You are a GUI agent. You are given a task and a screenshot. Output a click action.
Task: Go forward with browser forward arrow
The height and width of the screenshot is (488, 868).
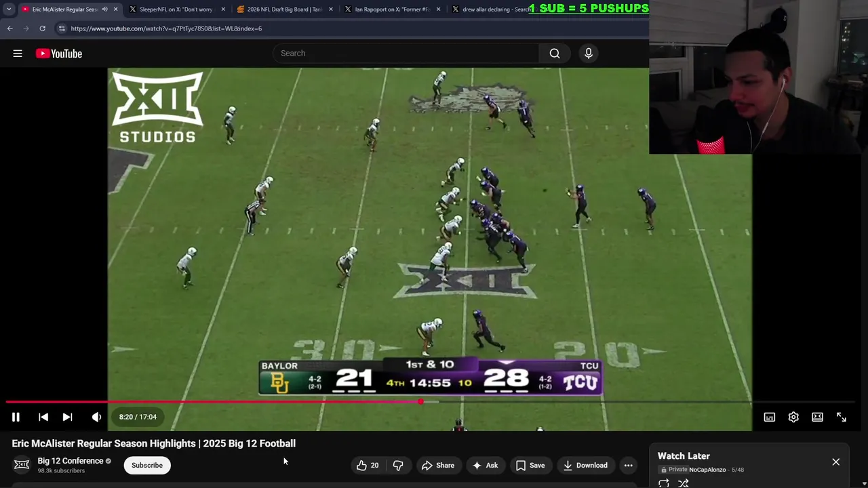click(x=26, y=28)
